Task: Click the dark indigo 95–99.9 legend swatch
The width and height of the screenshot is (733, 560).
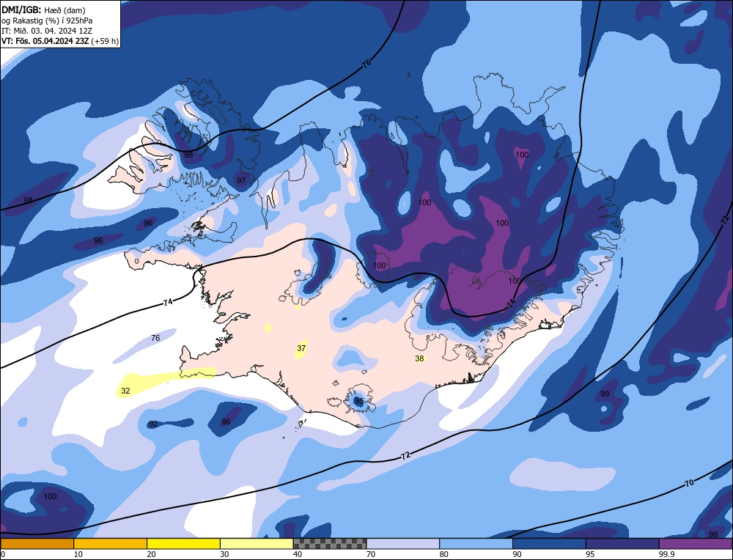Action: tap(622, 544)
